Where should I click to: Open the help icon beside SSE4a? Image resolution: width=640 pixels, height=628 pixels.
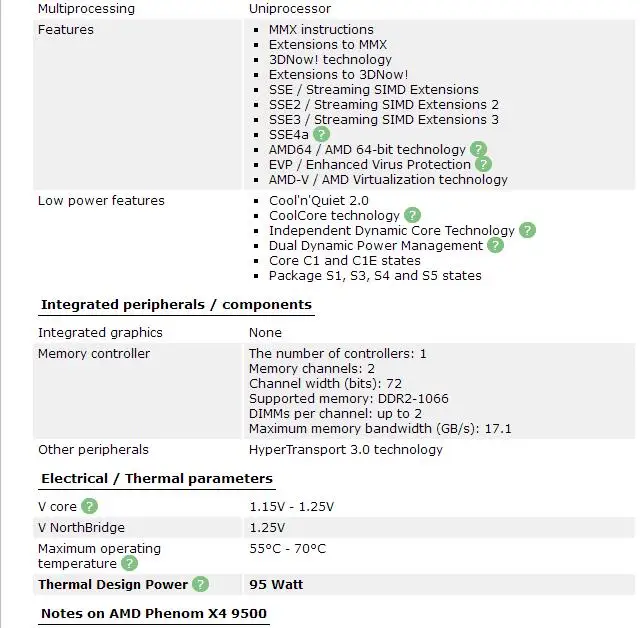coord(321,134)
